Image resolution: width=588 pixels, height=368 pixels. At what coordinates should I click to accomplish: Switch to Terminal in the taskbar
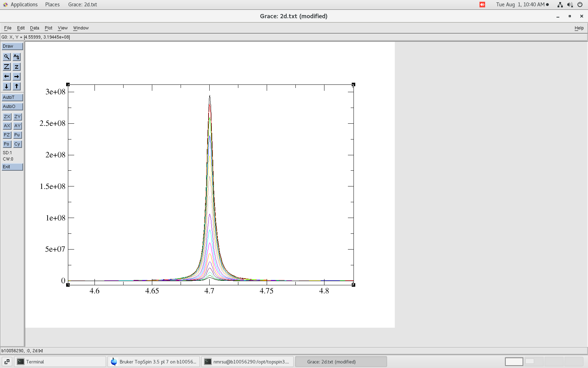coord(60,362)
